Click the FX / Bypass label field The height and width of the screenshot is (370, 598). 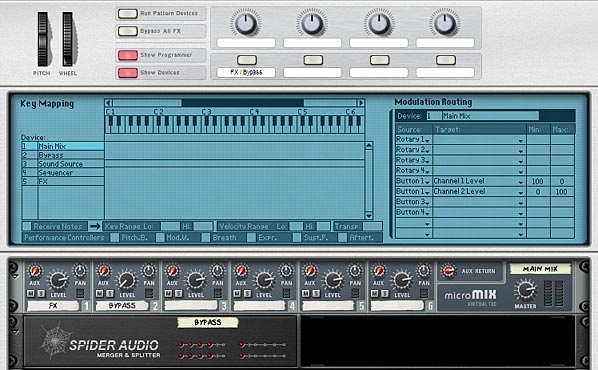[246, 72]
